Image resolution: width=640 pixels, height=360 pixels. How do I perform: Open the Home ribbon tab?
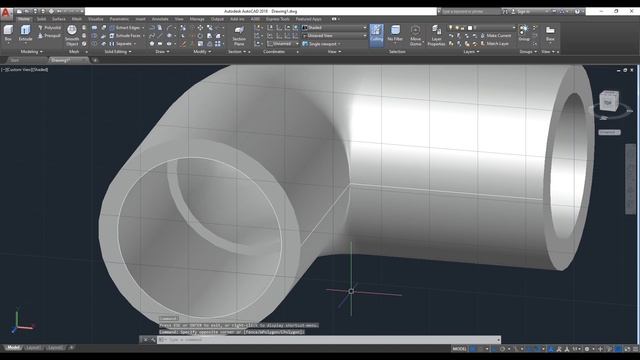tap(23, 19)
